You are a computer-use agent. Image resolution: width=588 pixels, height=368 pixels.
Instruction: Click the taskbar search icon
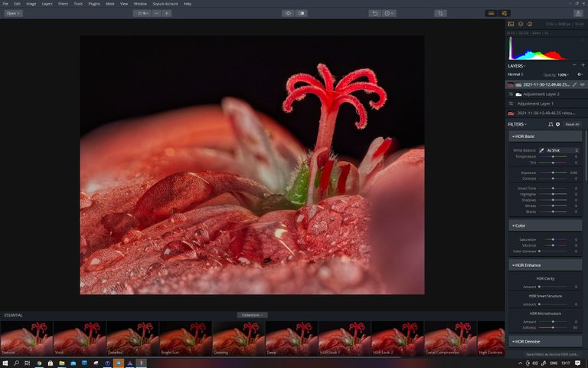click(16, 363)
